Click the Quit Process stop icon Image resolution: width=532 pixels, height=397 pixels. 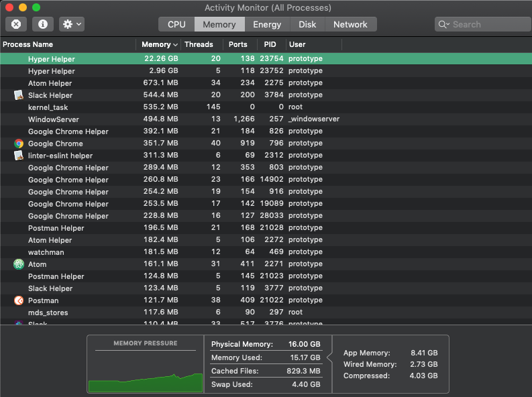[x=16, y=24]
